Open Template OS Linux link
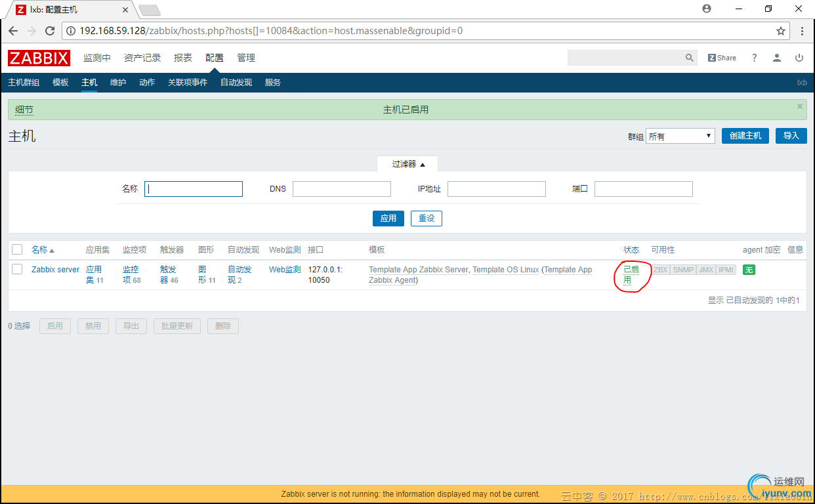 click(x=506, y=270)
